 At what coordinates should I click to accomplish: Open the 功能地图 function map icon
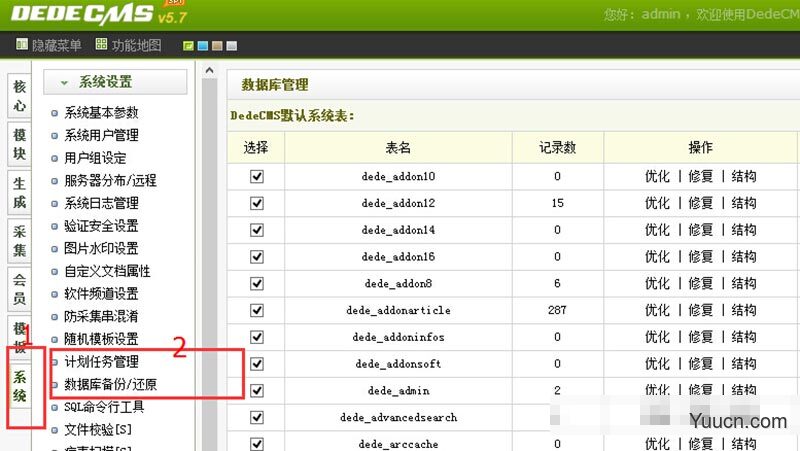point(101,45)
